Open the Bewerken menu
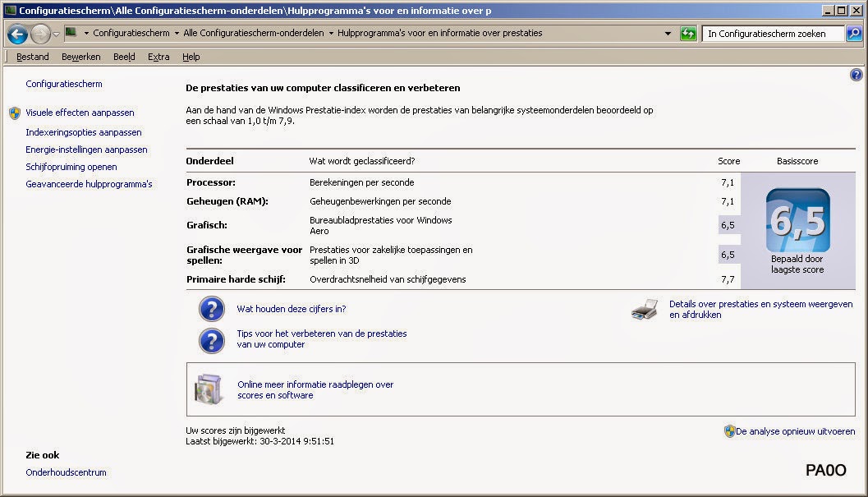This screenshot has height=497, width=868. (80, 57)
